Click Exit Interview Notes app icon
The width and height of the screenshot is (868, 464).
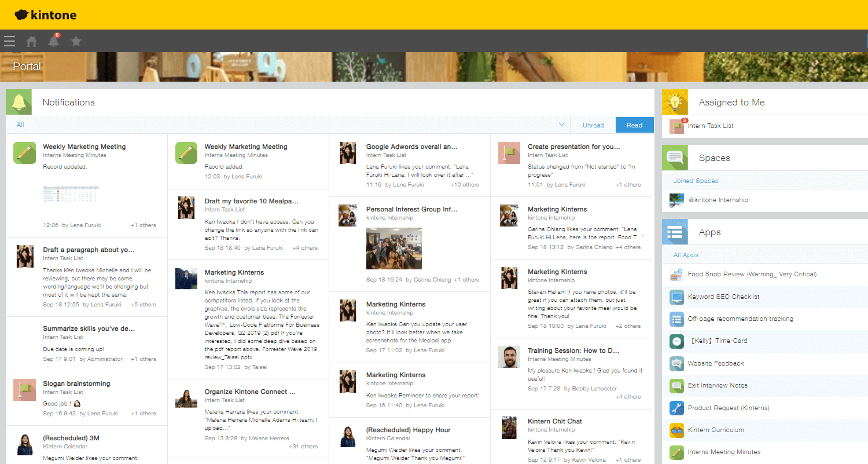pyautogui.click(x=676, y=385)
